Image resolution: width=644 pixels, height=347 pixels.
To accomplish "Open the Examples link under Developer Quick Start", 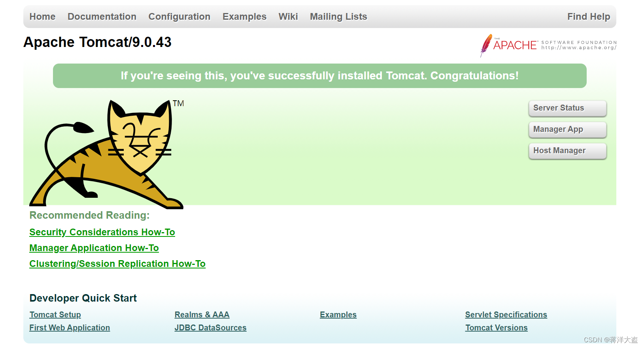I will pos(338,315).
